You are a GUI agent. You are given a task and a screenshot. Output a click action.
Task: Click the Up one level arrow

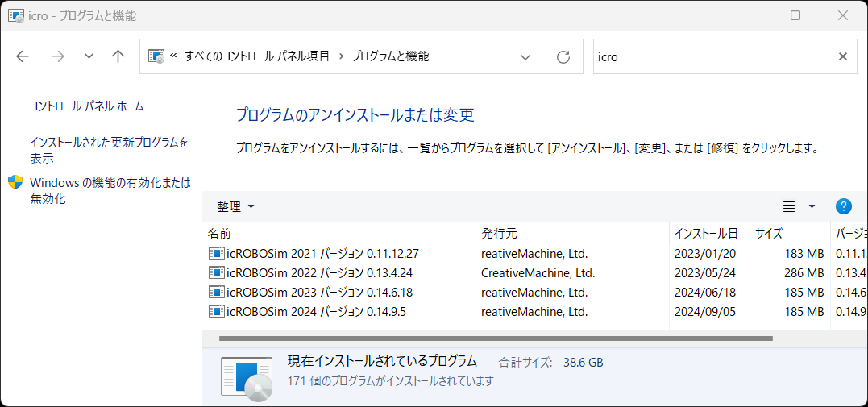[118, 56]
